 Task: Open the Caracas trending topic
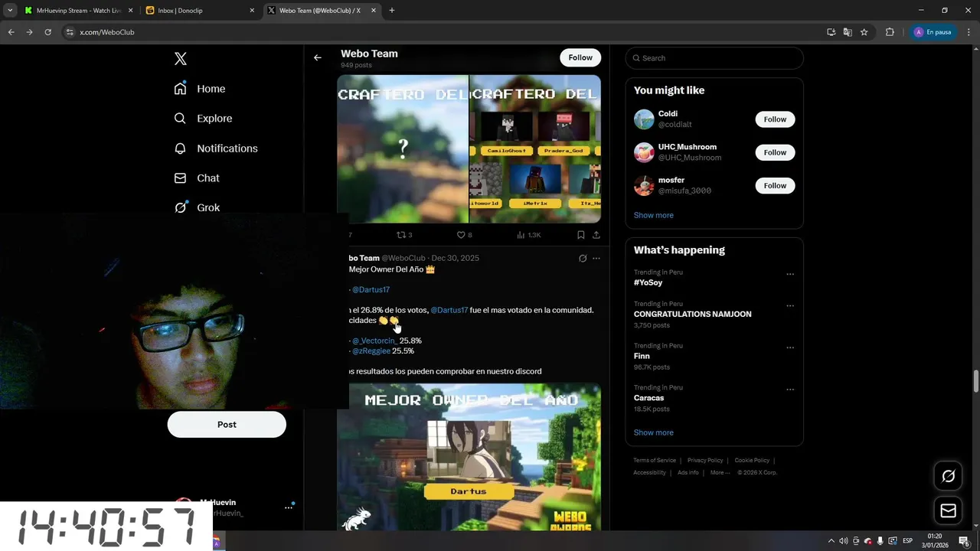coord(648,398)
